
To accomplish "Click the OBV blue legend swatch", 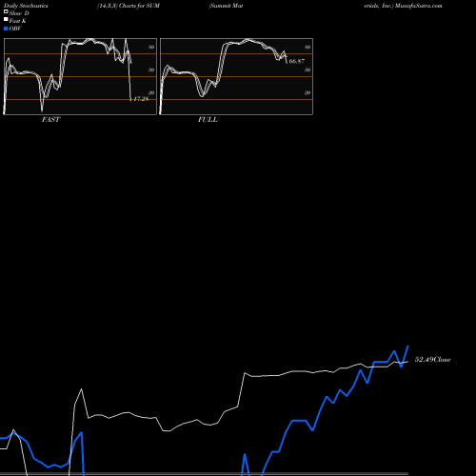I will [6, 29].
